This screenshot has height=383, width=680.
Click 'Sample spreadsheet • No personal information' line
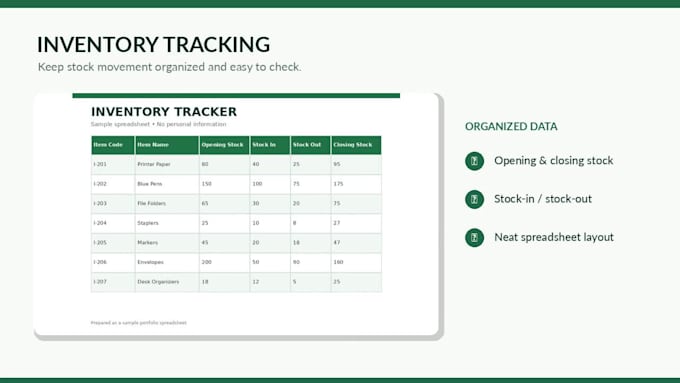pyautogui.click(x=158, y=124)
